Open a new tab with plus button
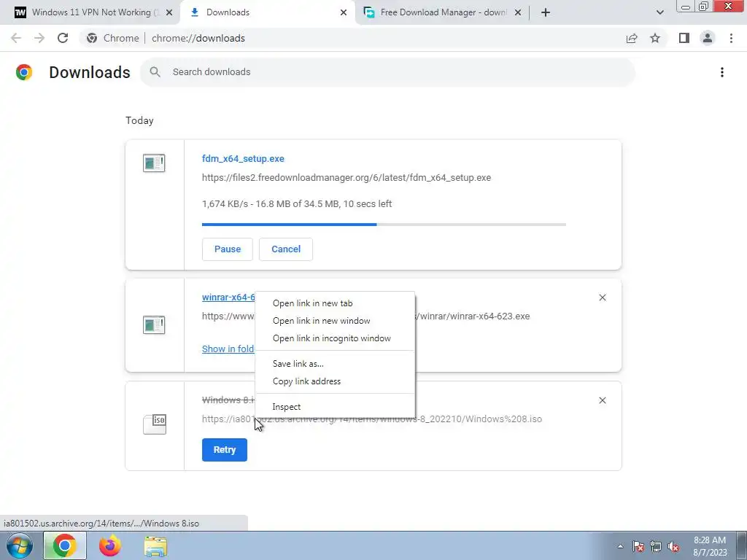The height and width of the screenshot is (560, 747). coord(546,12)
